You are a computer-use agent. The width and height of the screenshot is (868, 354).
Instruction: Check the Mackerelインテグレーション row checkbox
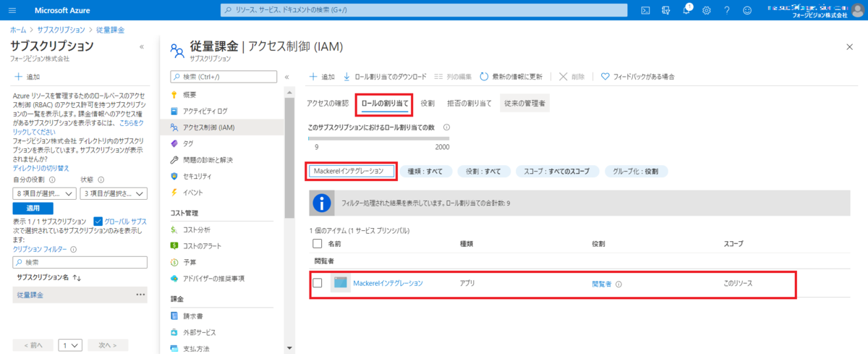point(317,283)
